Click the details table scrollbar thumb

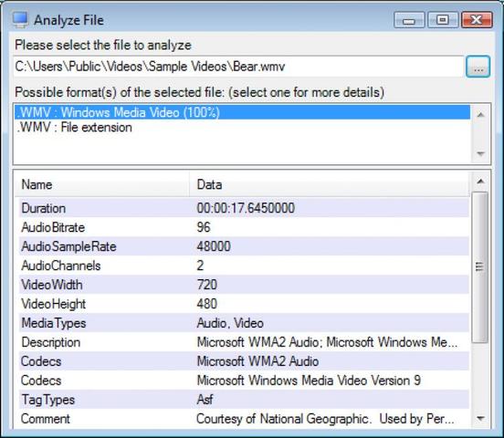coord(479,266)
